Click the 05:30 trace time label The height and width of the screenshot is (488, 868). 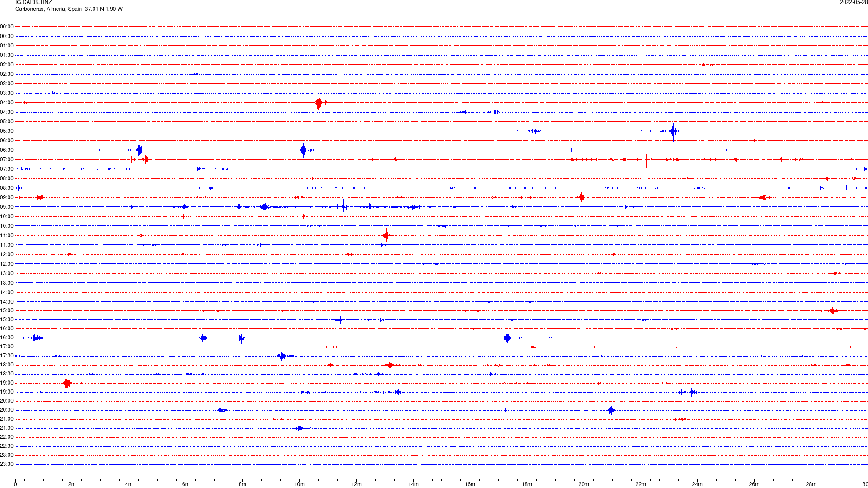[7, 131]
